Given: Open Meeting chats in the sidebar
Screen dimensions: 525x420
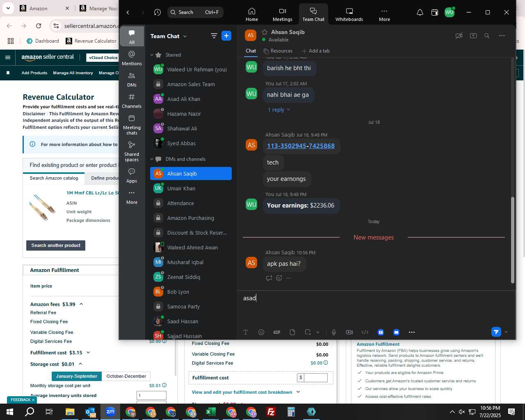Looking at the screenshot, I should click(x=132, y=125).
